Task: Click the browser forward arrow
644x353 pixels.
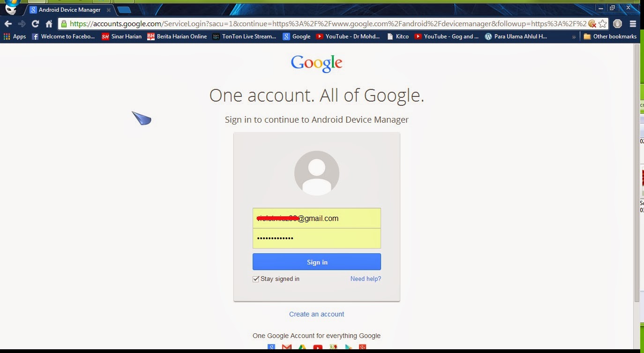Action: (22, 24)
